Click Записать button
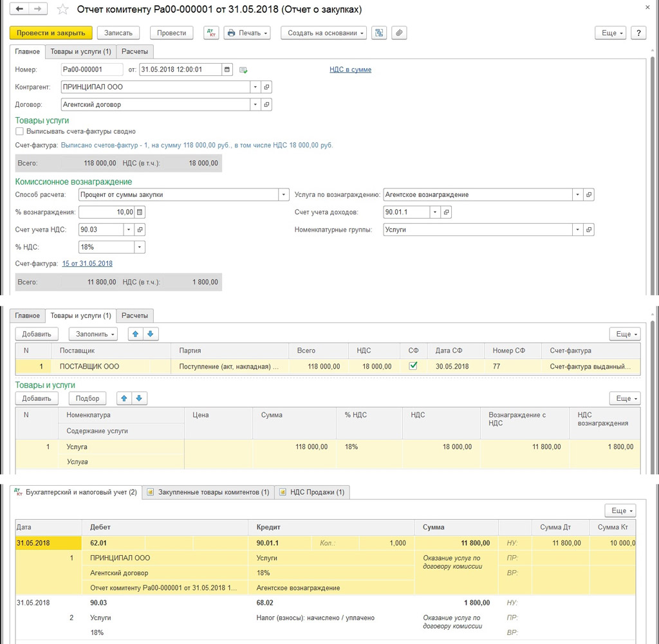The image size is (659, 644). click(x=118, y=33)
